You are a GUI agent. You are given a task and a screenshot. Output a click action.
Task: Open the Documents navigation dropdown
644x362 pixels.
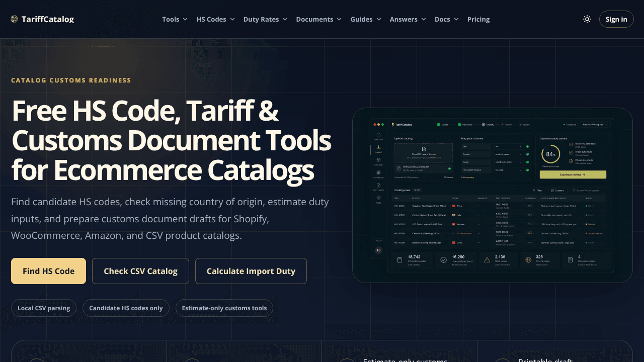(x=318, y=19)
